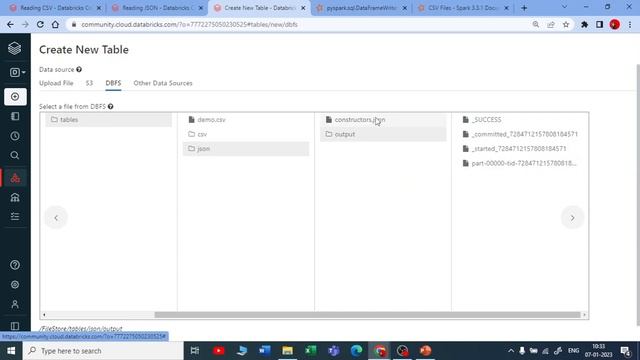Click the scrollbar left arrow in file browser
Image resolution: width=640 pixels, height=360 pixels.
click(44, 315)
